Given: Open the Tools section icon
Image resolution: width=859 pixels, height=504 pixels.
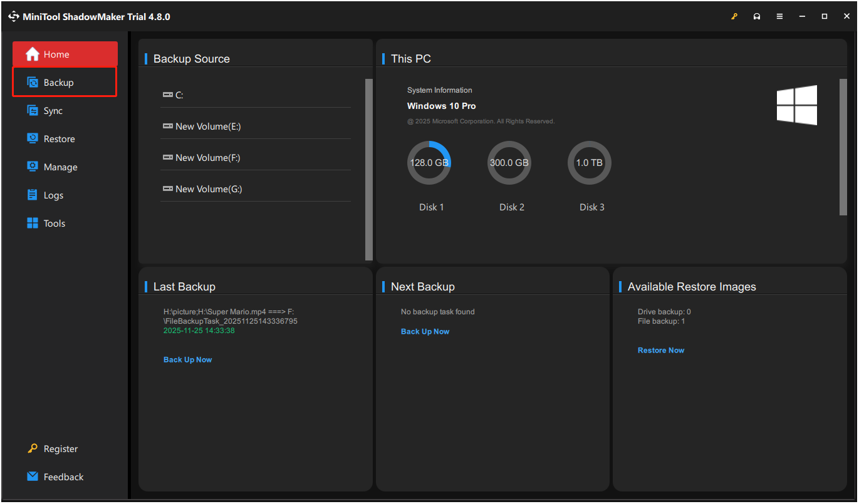Looking at the screenshot, I should coord(32,223).
